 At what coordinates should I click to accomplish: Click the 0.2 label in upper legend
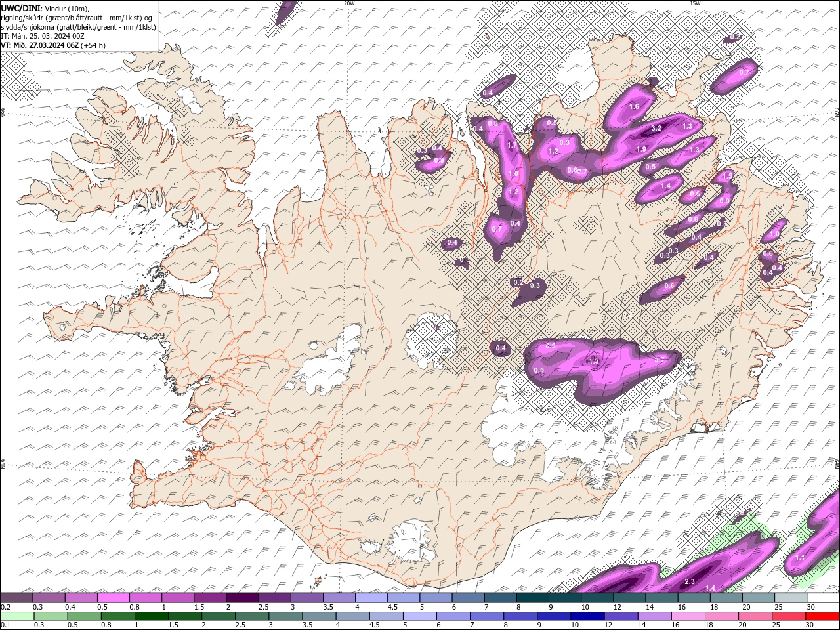(x=5, y=607)
